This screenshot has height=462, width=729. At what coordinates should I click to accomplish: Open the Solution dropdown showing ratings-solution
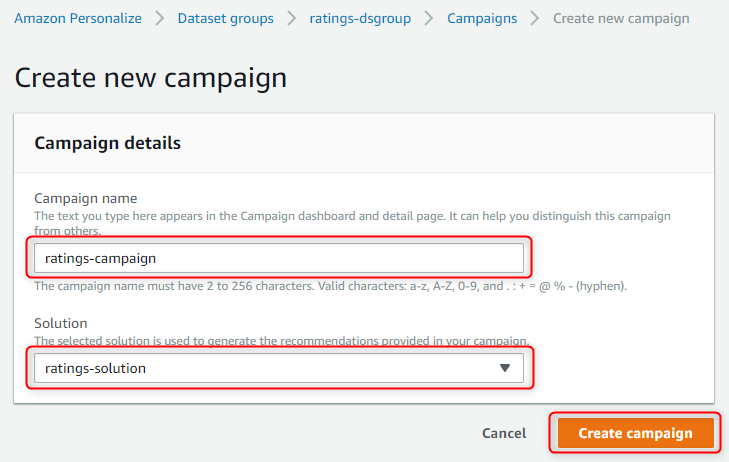click(x=279, y=368)
